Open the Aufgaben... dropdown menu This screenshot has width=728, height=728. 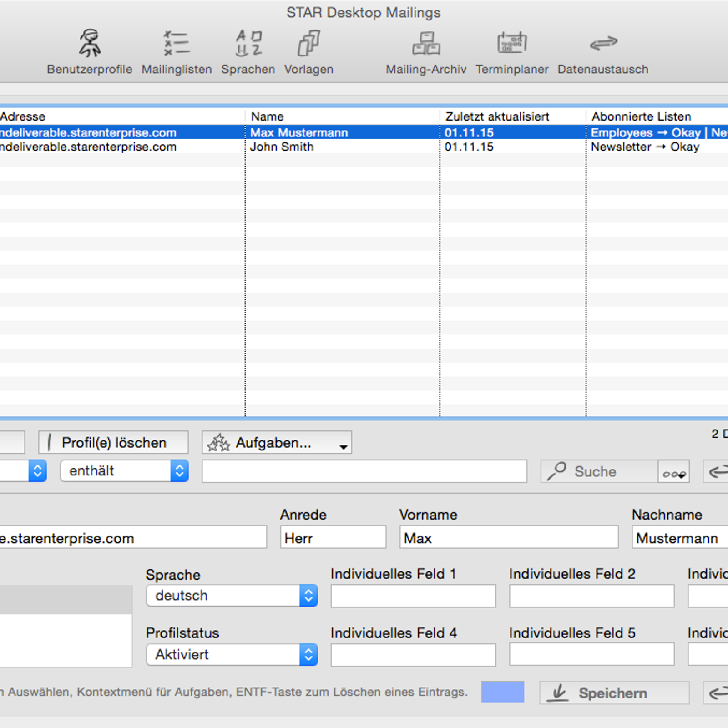click(x=277, y=442)
